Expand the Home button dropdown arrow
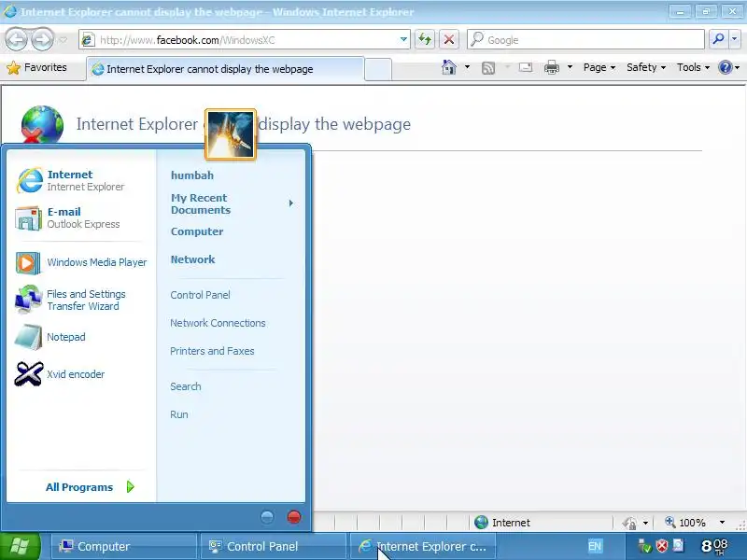Viewport: 747px width, 560px height. click(468, 67)
